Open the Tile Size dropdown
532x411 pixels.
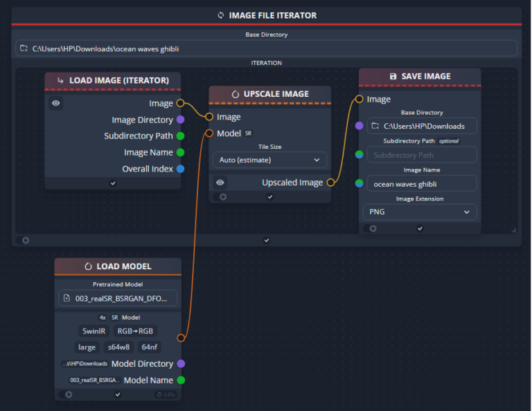click(x=269, y=160)
